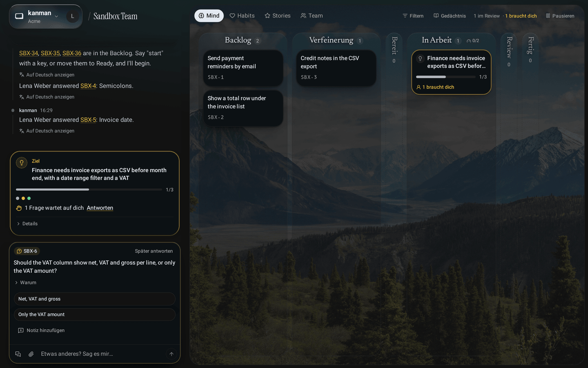Open the 'Send payment reminders by email' card
588x368 pixels.
click(x=243, y=68)
